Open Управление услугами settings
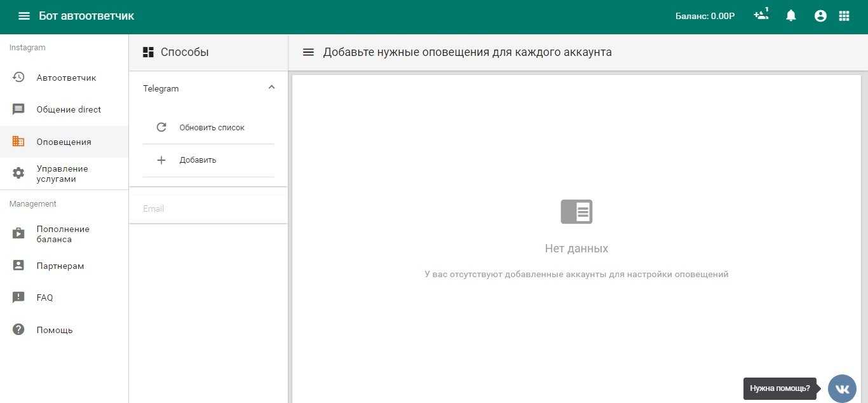The image size is (868, 403). [62, 174]
